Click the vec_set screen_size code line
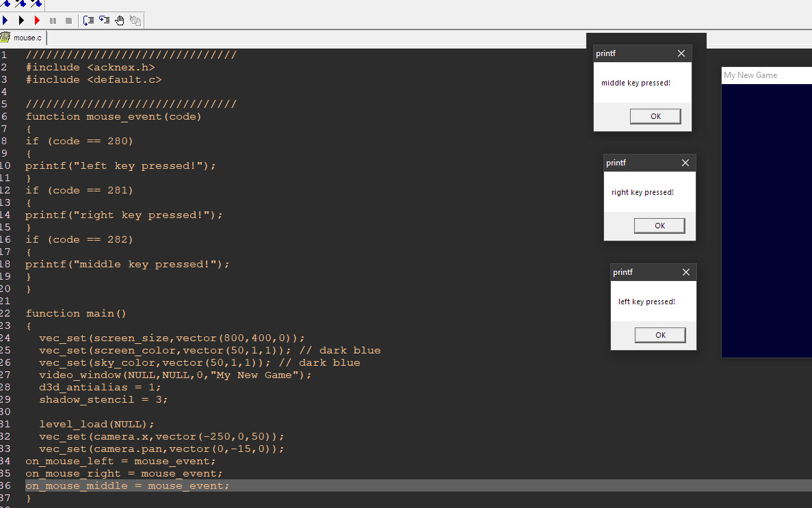The height and width of the screenshot is (508, 812). (172, 338)
